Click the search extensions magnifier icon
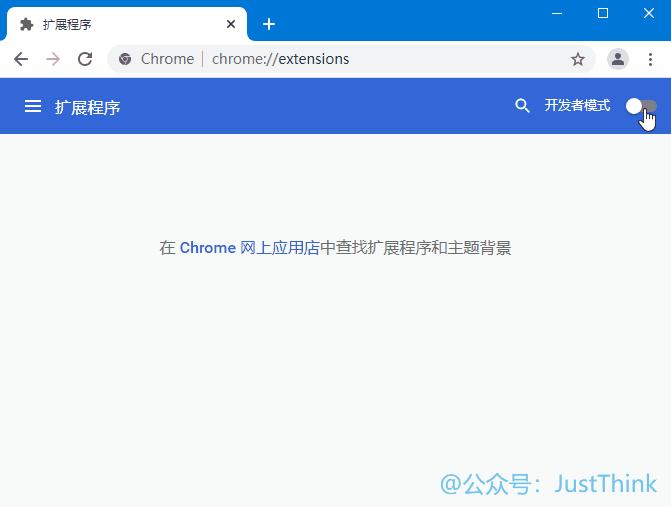The width and height of the screenshot is (671, 507). click(x=522, y=106)
